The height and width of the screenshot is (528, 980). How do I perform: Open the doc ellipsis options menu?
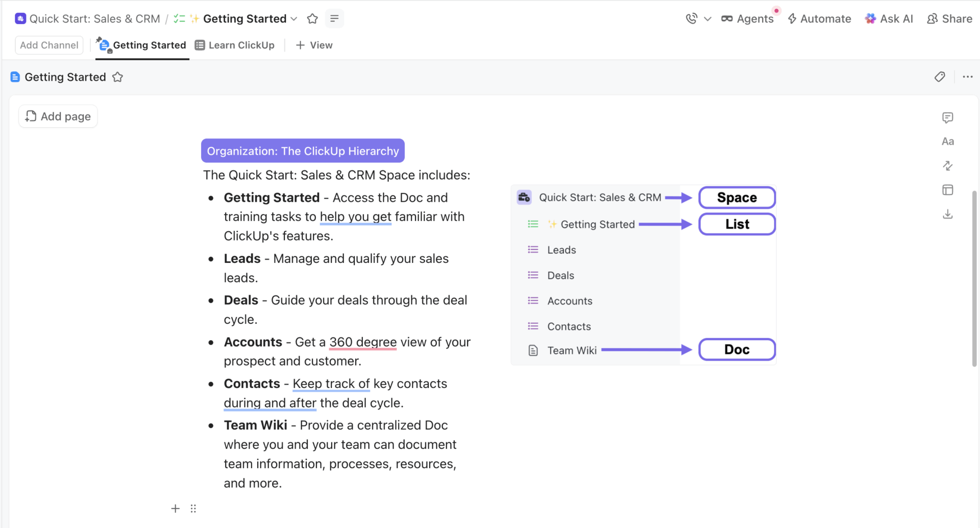tap(968, 77)
